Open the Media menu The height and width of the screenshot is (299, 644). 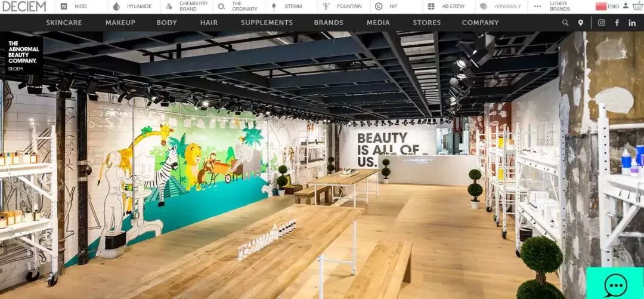378,23
